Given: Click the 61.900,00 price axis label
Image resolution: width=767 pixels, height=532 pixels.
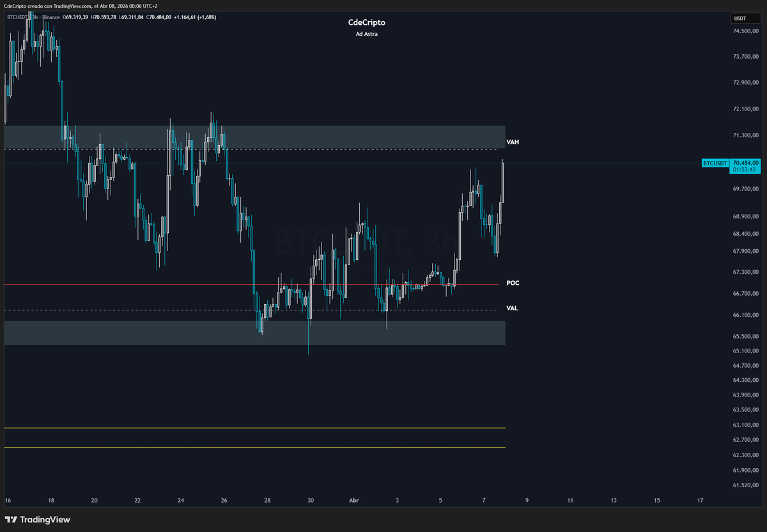Looking at the screenshot, I should click(x=745, y=471).
